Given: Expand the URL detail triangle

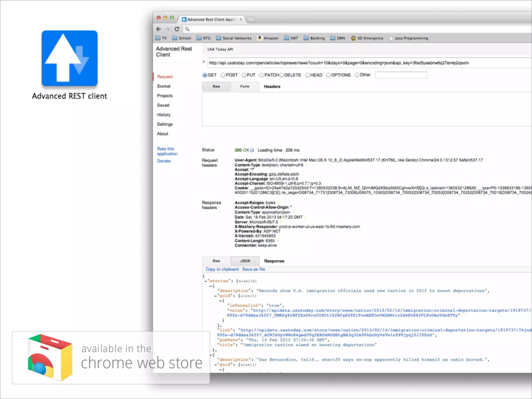Looking at the screenshot, I should point(204,62).
